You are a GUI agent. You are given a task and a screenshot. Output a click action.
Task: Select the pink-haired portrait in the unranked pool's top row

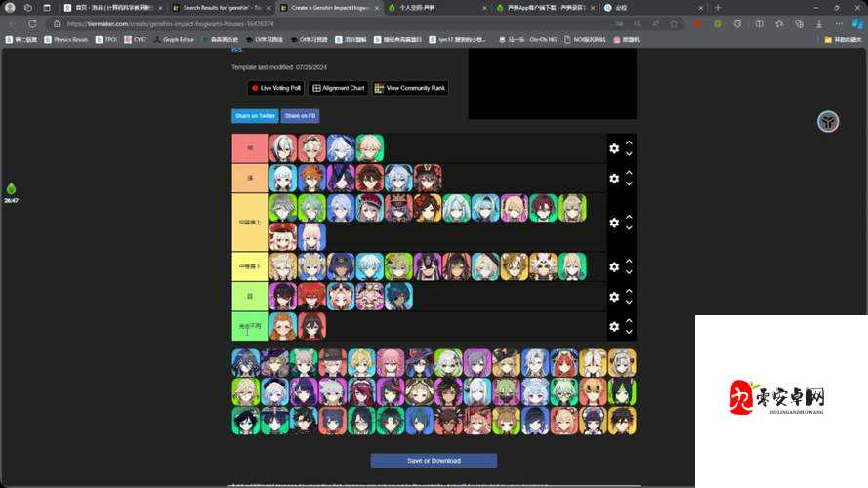pyautogui.click(x=391, y=363)
